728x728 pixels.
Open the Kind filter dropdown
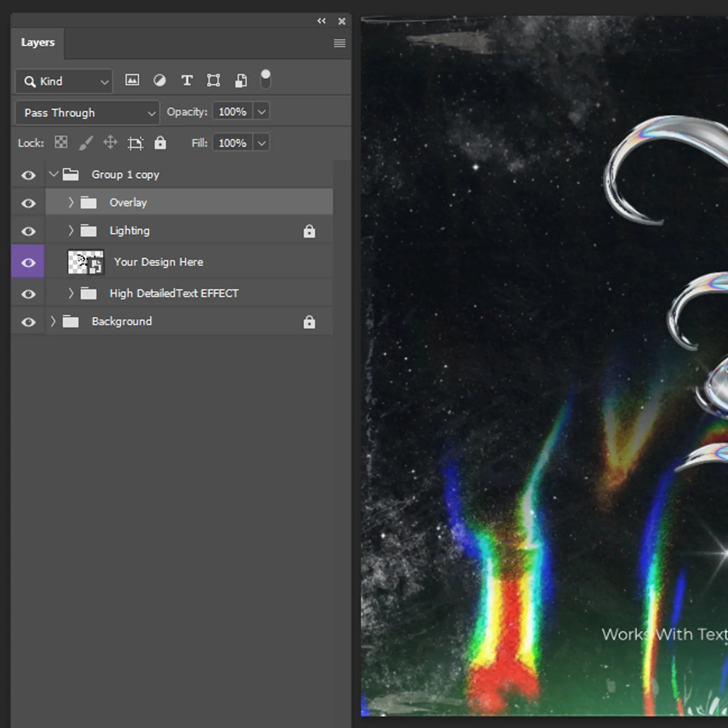tap(64, 82)
